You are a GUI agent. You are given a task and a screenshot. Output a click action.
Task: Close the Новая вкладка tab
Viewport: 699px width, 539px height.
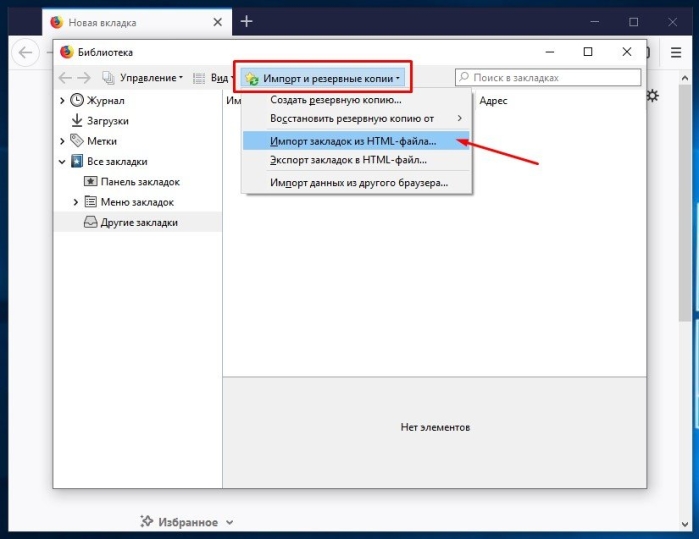[x=218, y=22]
